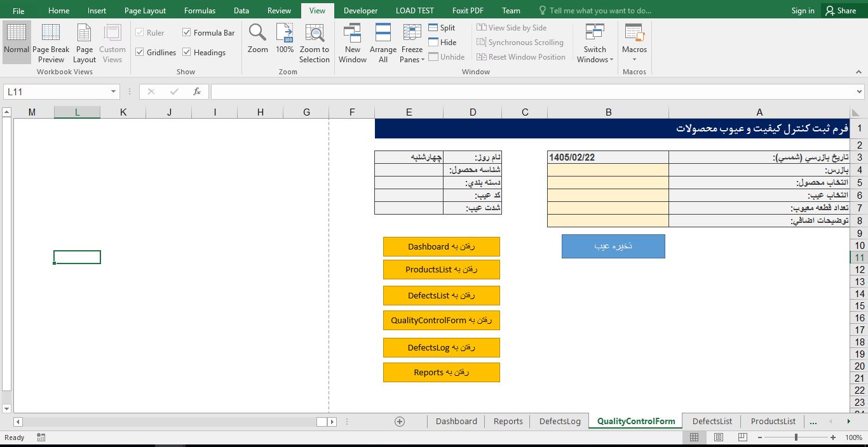Select Page Break Preview status bar icon
Viewport: 868px width, 447px height.
742,437
